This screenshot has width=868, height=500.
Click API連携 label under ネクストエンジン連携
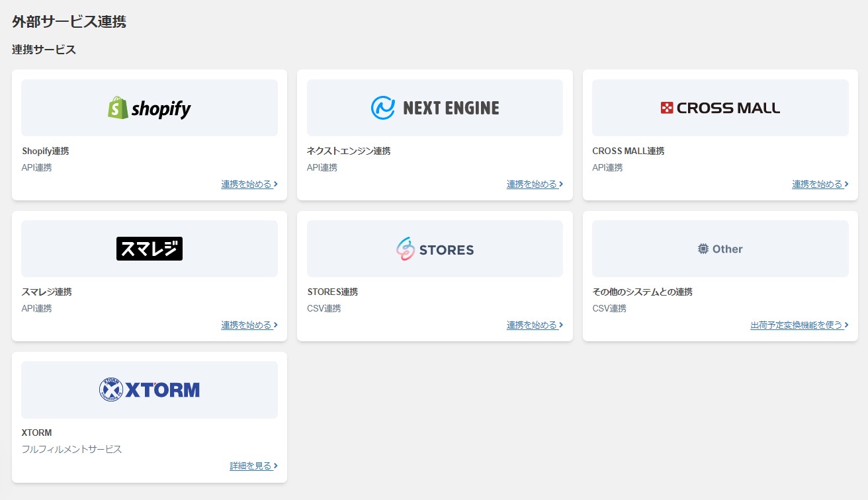(322, 167)
